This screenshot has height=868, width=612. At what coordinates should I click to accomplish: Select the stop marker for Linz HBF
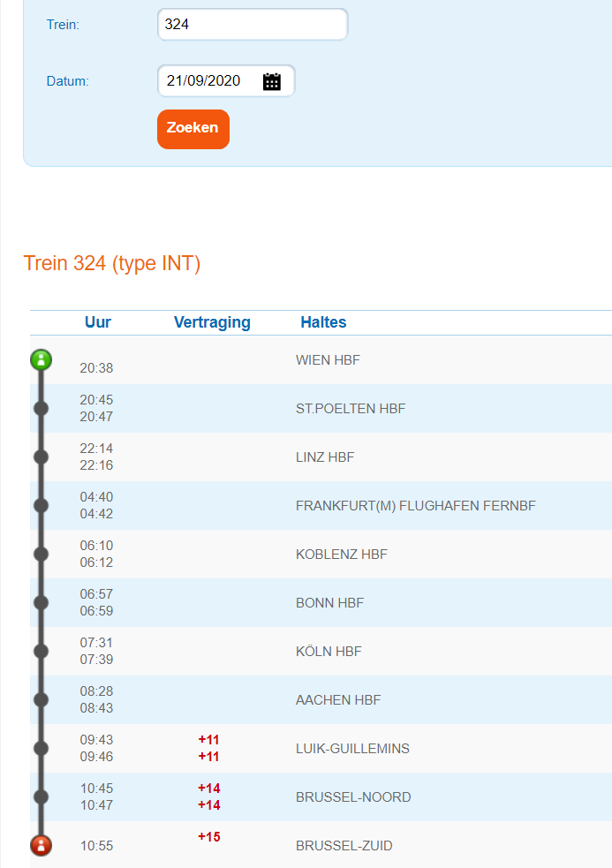[41, 457]
